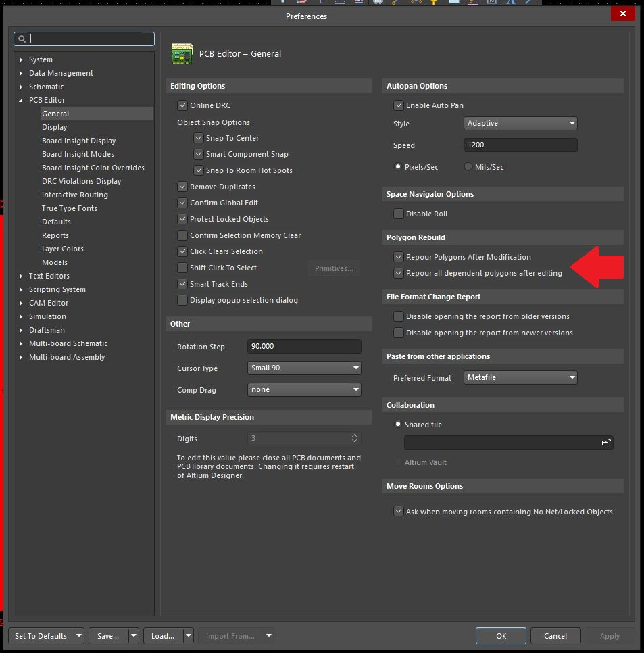644x653 pixels.
Task: Open the Display preferences page
Action: coord(55,127)
